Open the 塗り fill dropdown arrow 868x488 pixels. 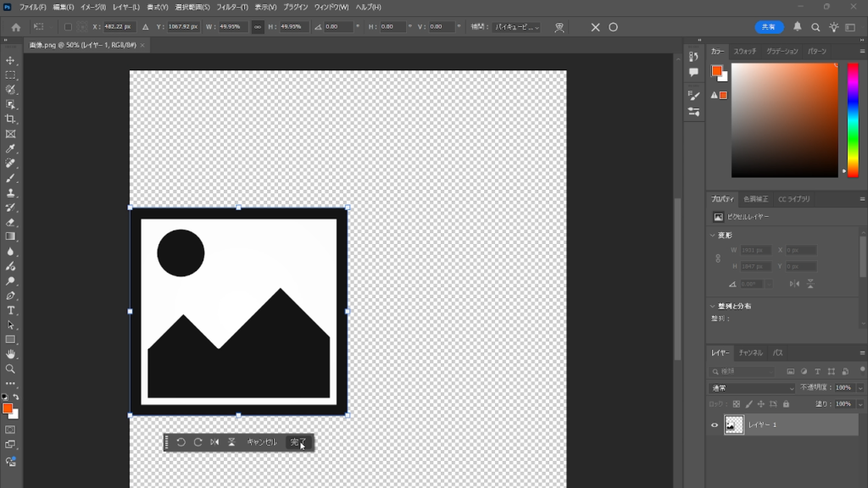(860, 404)
